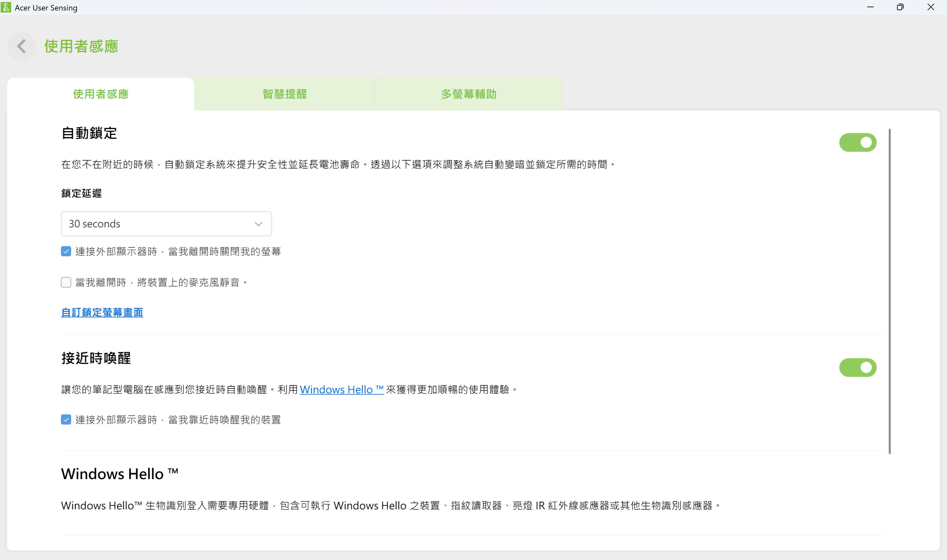Click the back arrow icon
947x560 pixels.
click(21, 46)
